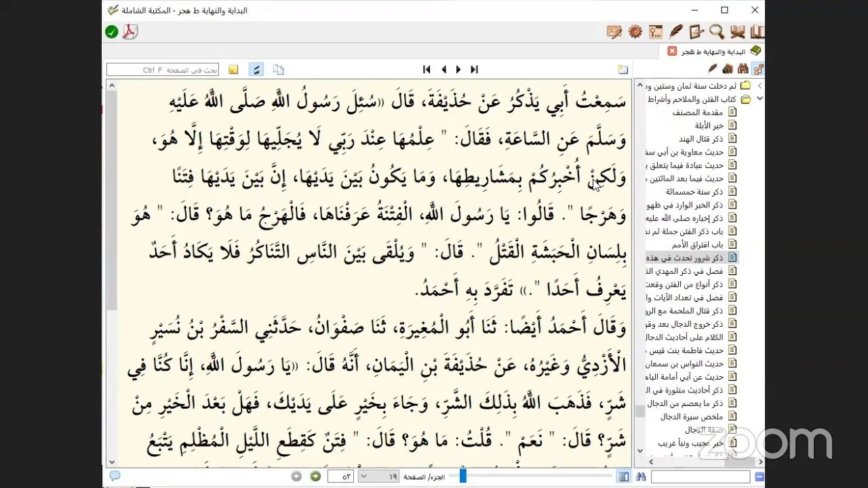868x488 pixels.
Task: Click the tablet with pen icon
Action: click(x=696, y=31)
